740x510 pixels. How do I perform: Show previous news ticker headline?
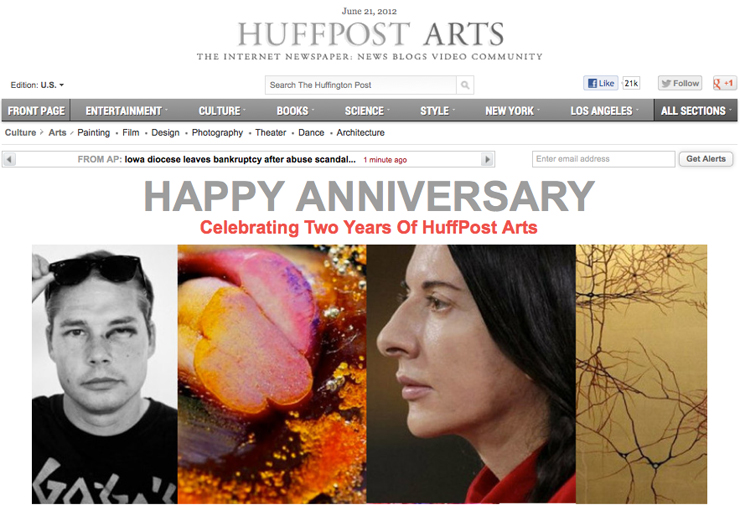click(9, 159)
